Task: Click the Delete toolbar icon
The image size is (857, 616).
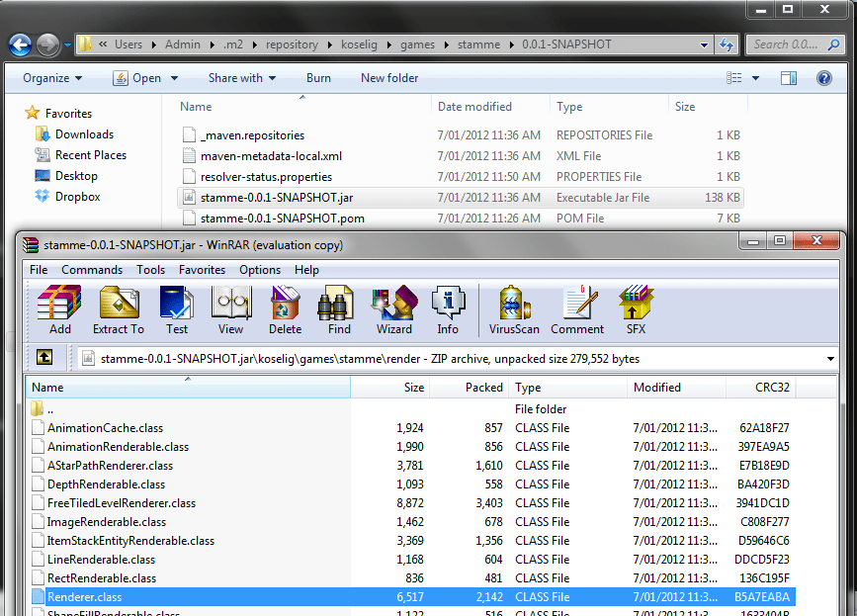Action: (285, 309)
